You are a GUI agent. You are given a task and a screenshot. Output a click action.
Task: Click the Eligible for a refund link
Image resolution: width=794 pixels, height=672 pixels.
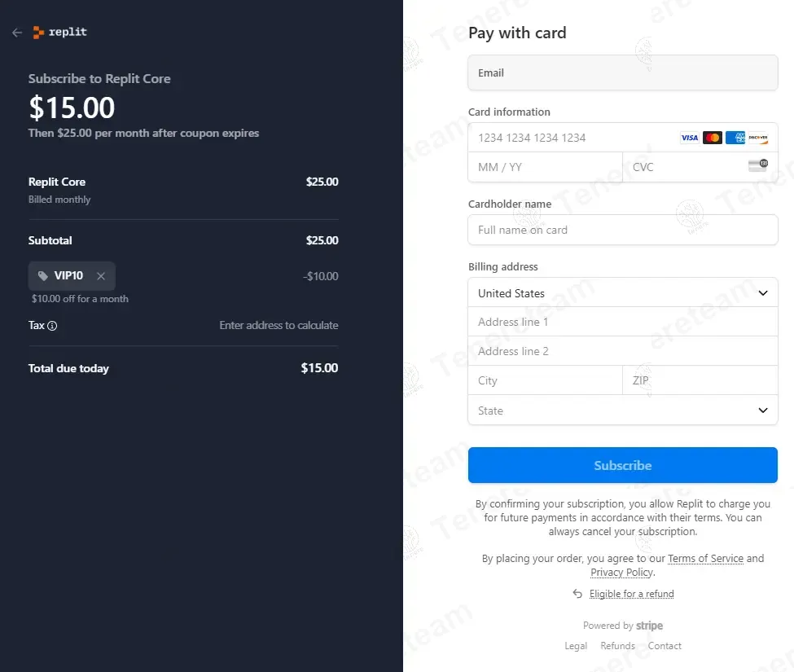631,594
